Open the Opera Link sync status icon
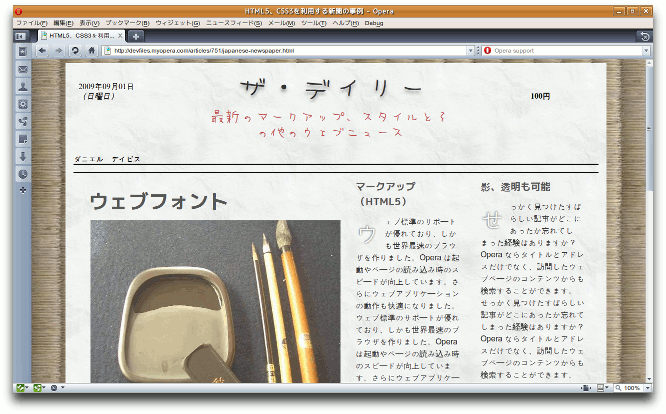This screenshot has width=666, height=414. [20, 388]
